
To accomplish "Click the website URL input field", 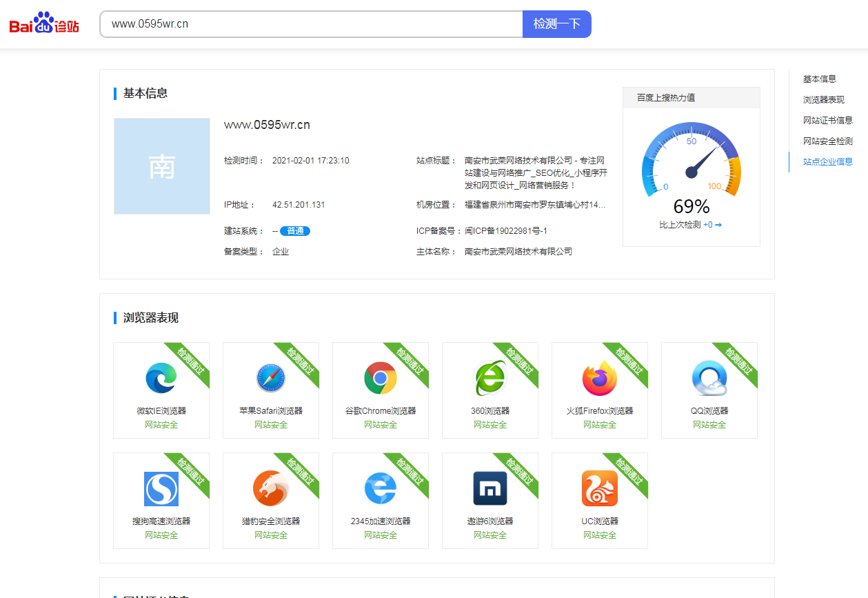I will [x=310, y=23].
